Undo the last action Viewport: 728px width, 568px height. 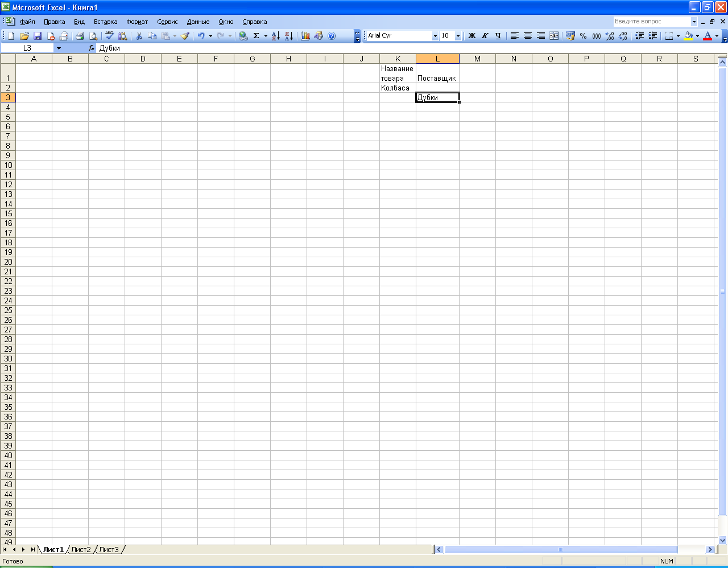201,36
